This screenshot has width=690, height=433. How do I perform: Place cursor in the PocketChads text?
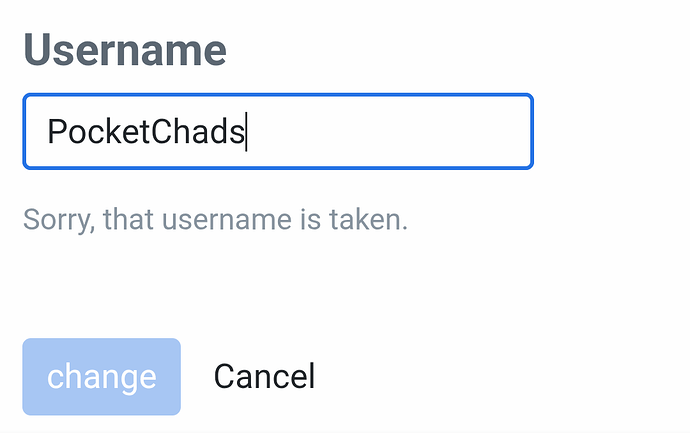[x=146, y=132]
